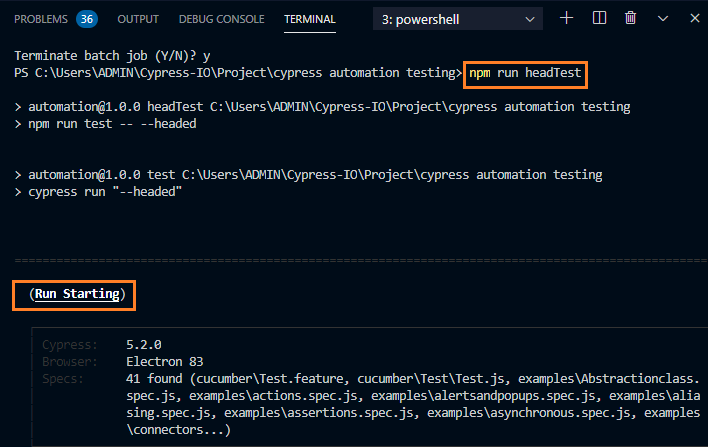Open the Problems tab
Image resolution: width=708 pixels, height=447 pixels.
coord(41,19)
